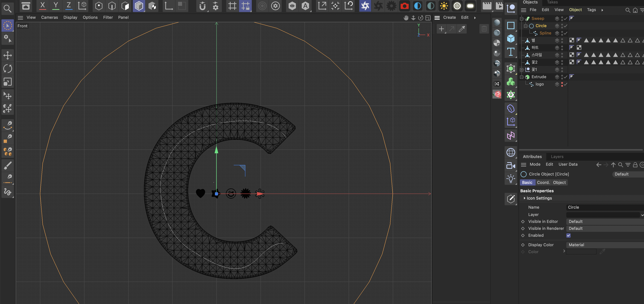Switch to Edges mode

112,6
